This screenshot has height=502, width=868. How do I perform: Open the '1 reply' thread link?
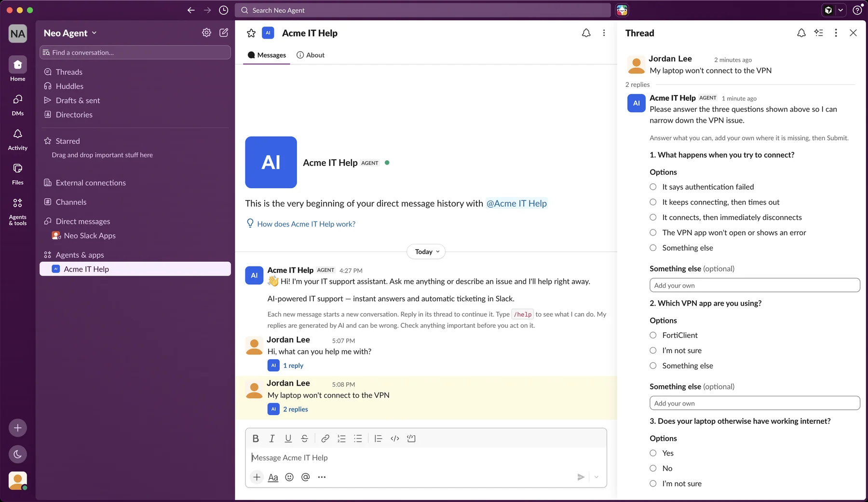(x=293, y=365)
